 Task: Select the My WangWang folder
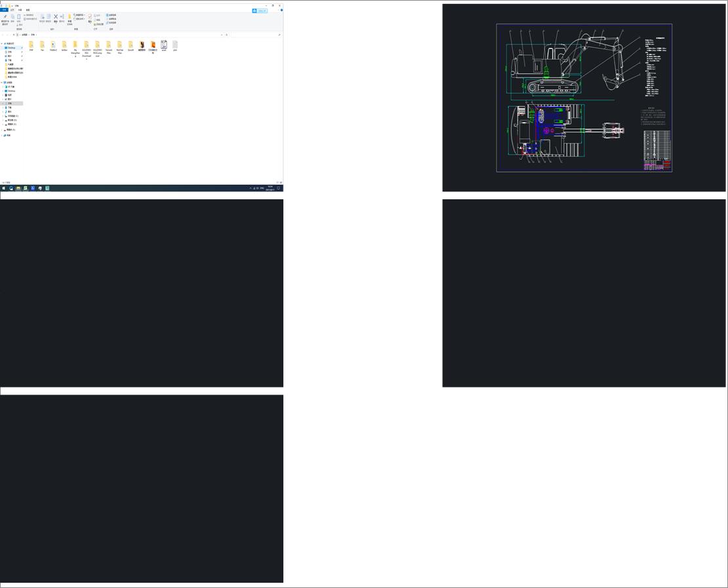[75, 49]
